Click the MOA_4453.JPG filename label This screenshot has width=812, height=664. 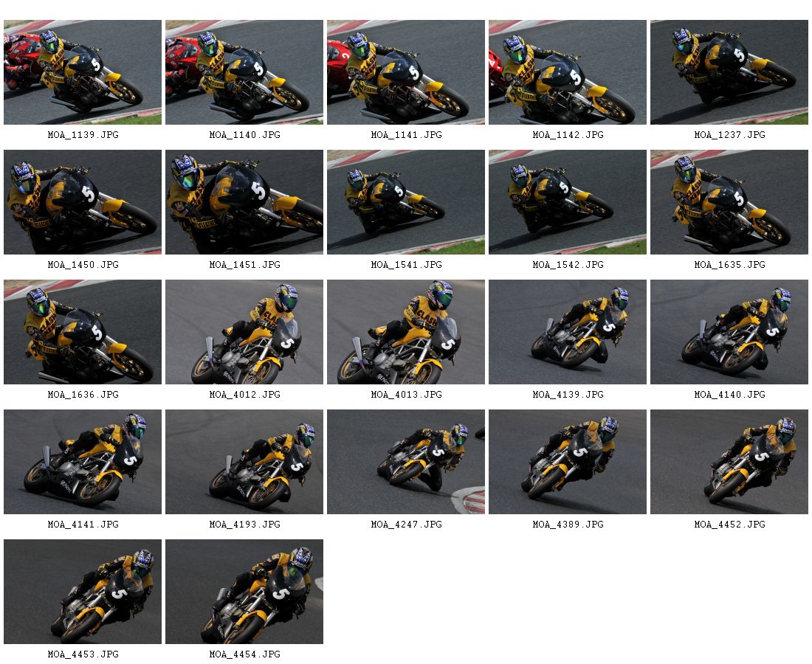tap(83, 654)
